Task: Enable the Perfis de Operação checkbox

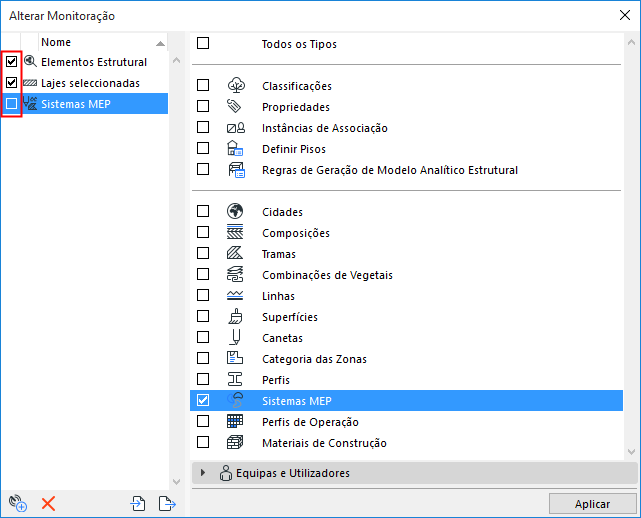Action: pyautogui.click(x=203, y=421)
